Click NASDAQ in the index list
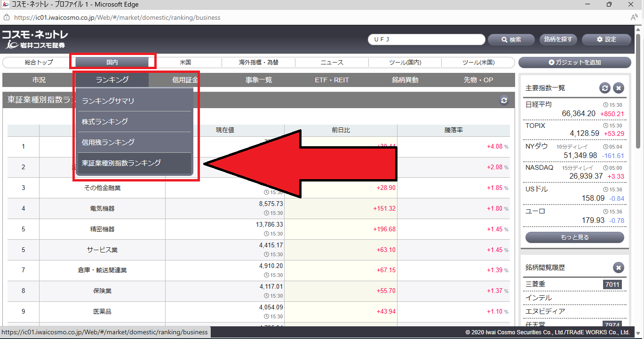 (540, 167)
